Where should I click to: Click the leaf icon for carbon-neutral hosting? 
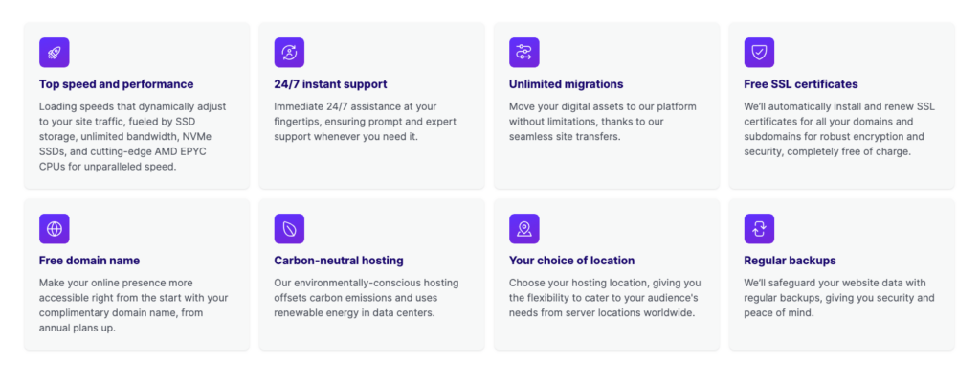pos(289,229)
